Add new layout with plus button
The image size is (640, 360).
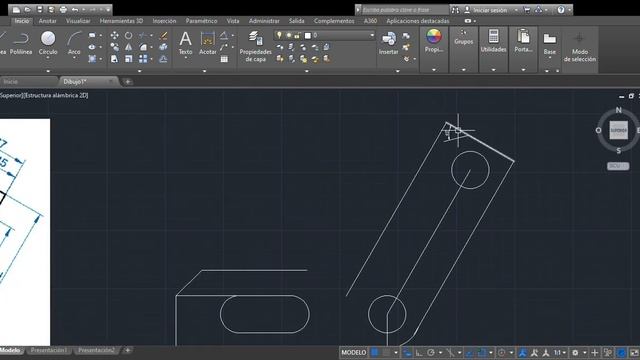click(x=127, y=350)
